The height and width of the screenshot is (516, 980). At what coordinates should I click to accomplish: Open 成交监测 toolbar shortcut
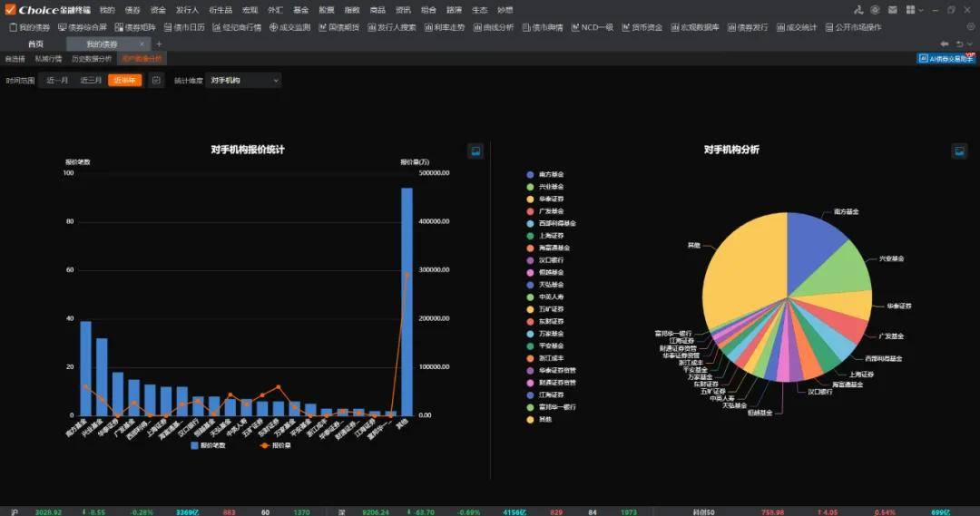(290, 27)
